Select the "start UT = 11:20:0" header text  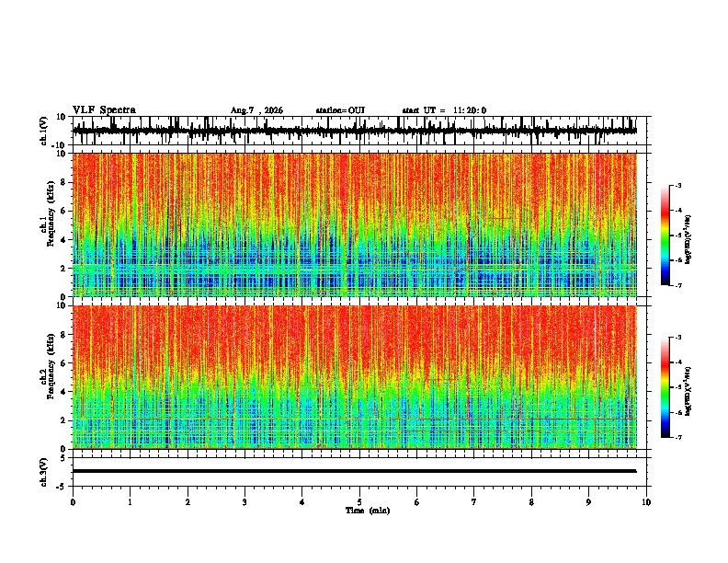coord(444,110)
